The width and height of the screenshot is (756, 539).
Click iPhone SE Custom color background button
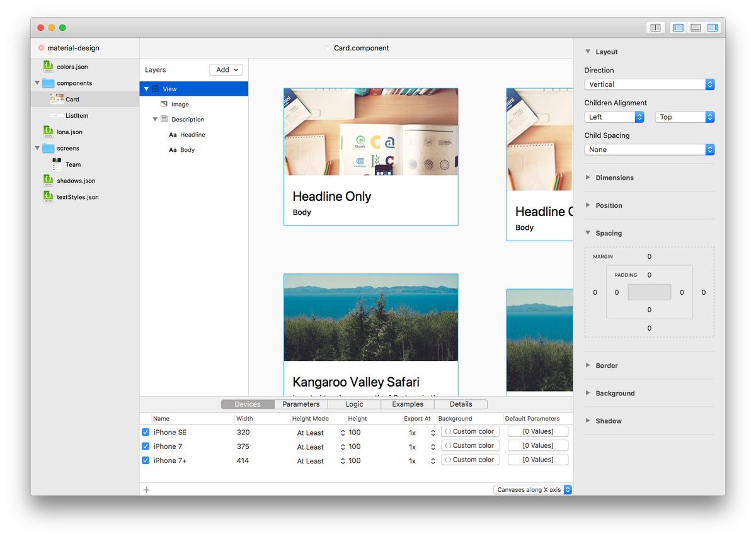click(x=470, y=431)
